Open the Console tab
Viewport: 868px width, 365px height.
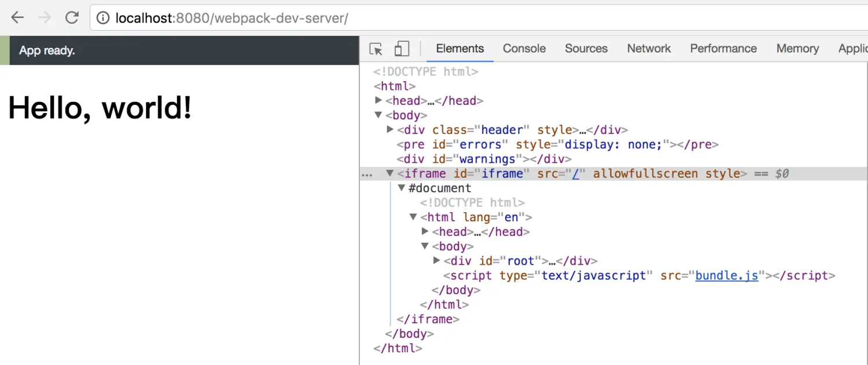point(524,49)
